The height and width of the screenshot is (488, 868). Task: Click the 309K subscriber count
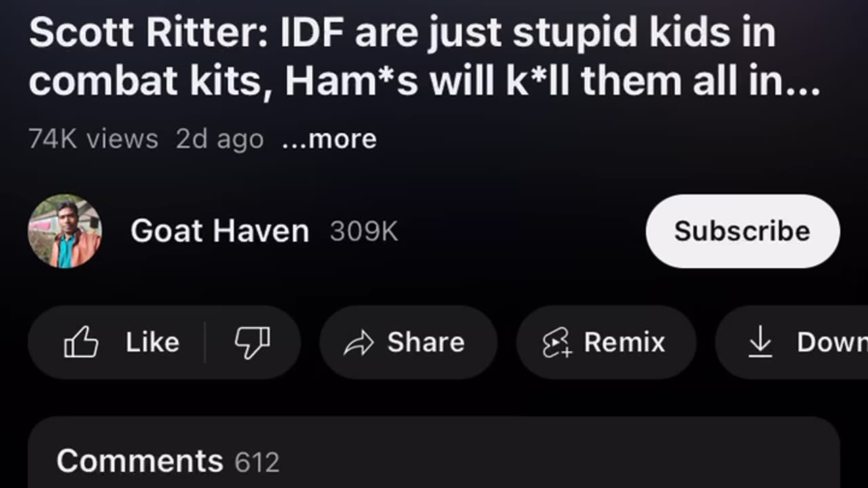[363, 232]
